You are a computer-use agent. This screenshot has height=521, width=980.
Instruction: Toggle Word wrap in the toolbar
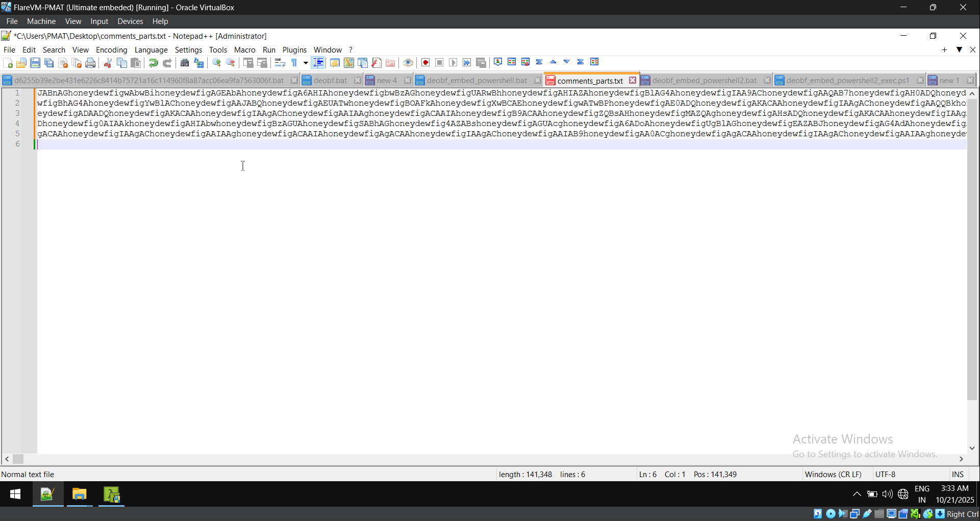click(x=280, y=63)
